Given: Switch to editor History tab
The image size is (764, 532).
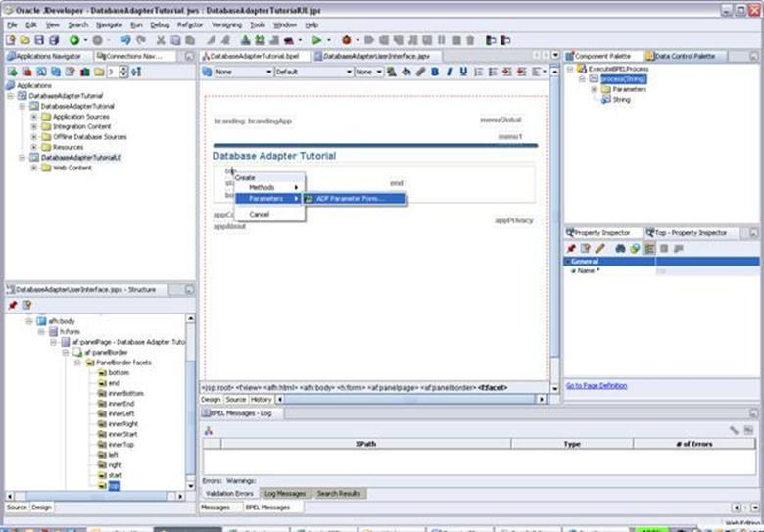Looking at the screenshot, I should coord(261,400).
